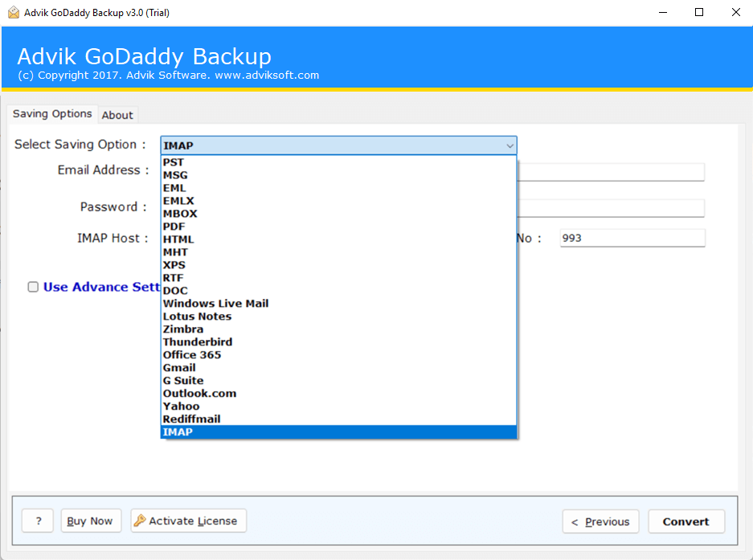Choose Lotus Notes option
This screenshot has width=753, height=560.
coord(338,317)
